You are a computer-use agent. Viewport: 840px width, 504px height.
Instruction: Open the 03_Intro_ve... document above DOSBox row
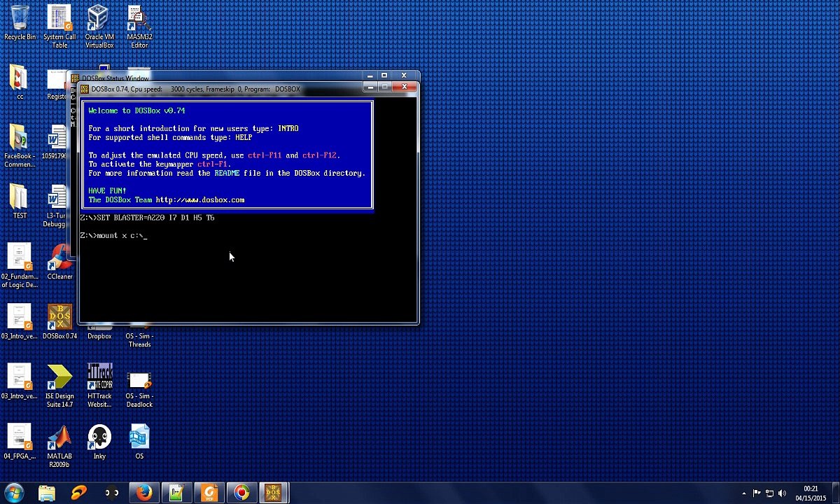click(x=20, y=322)
